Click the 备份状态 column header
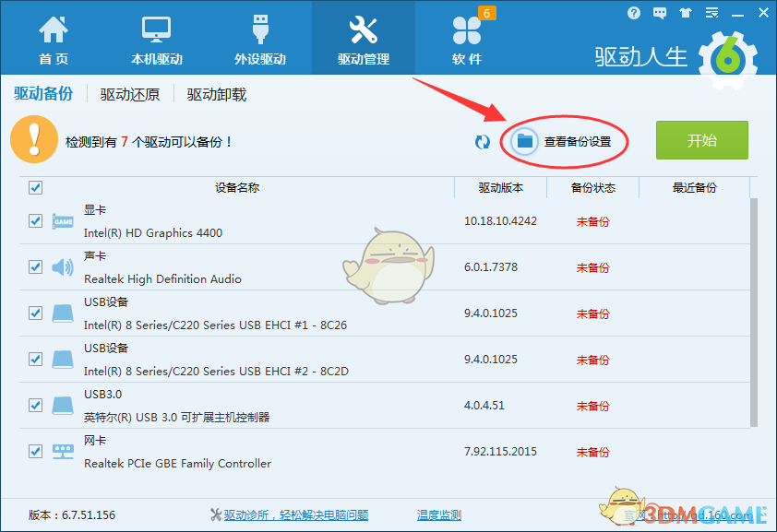 (593, 187)
